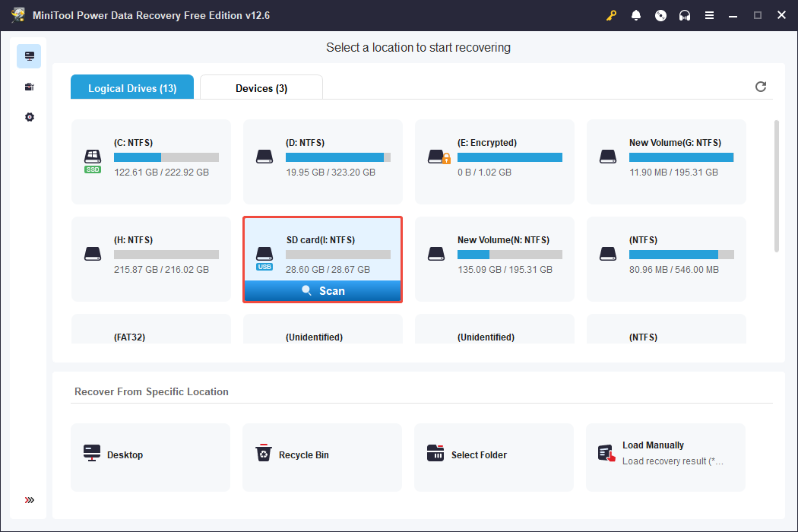Click Scan on the SD card drive
This screenshot has height=532, width=798.
[x=322, y=290]
